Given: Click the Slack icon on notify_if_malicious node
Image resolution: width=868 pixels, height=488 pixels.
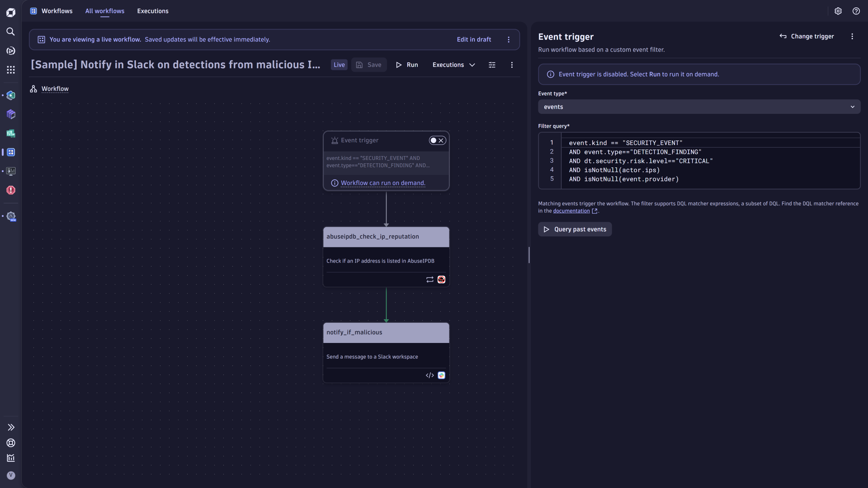Looking at the screenshot, I should 441,375.
